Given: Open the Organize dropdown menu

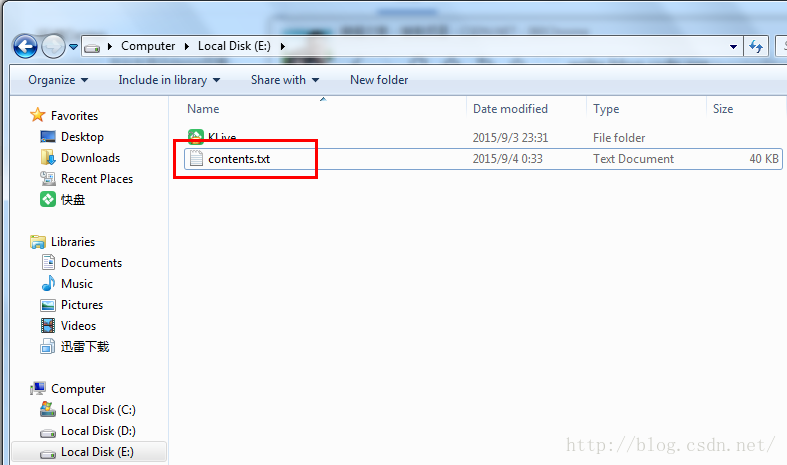Looking at the screenshot, I should coord(58,80).
